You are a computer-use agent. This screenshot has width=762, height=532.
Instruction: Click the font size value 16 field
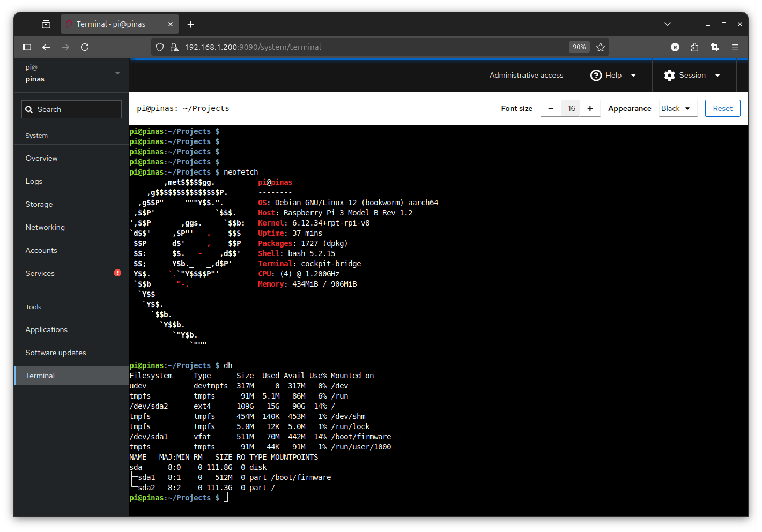571,108
